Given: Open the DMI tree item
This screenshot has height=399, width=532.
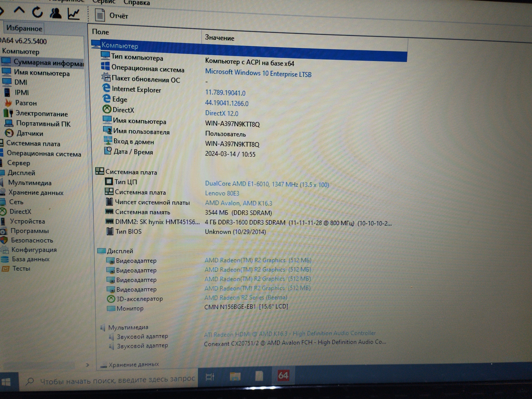Looking at the screenshot, I should [15, 82].
